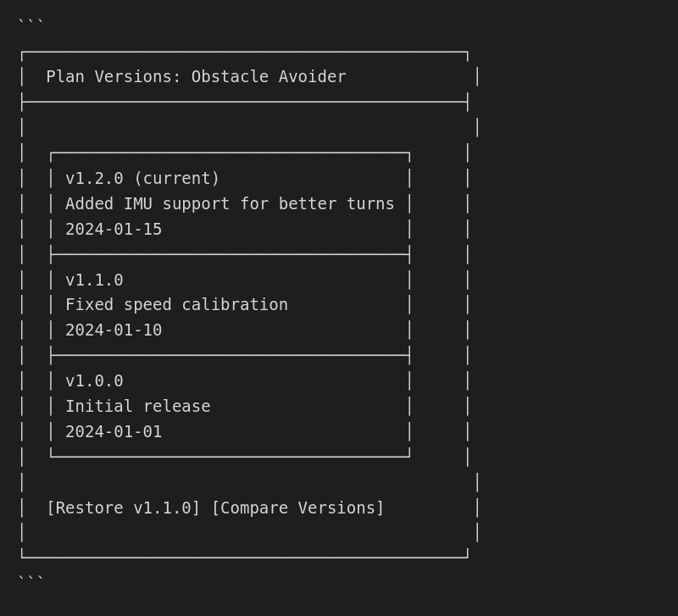Click the separator line below the title bar
This screenshot has height=616, width=678.
click(244, 102)
